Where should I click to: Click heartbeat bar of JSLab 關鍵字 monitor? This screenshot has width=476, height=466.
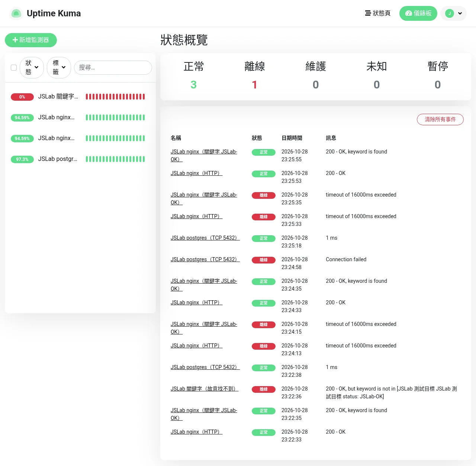(115, 97)
